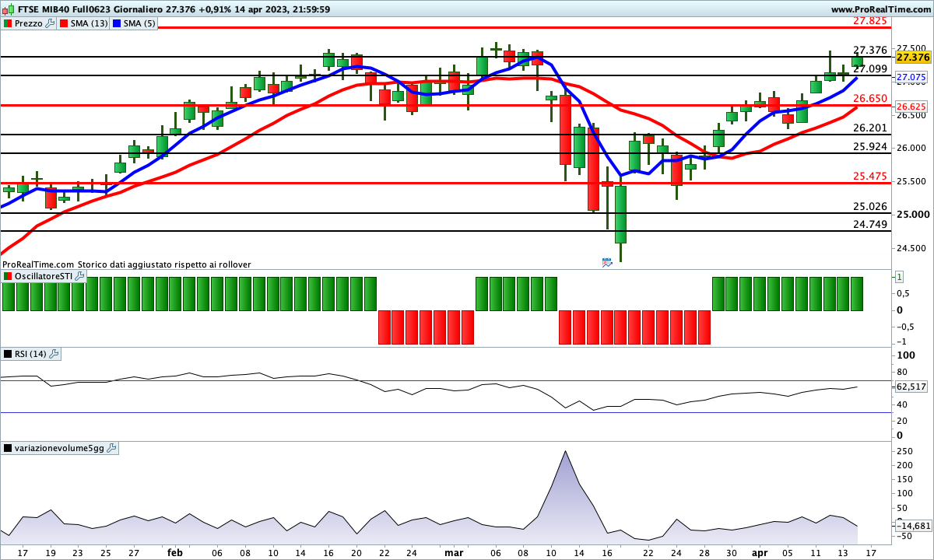
Task: Click the Prezzo red-green color swatch
Action: (8, 23)
